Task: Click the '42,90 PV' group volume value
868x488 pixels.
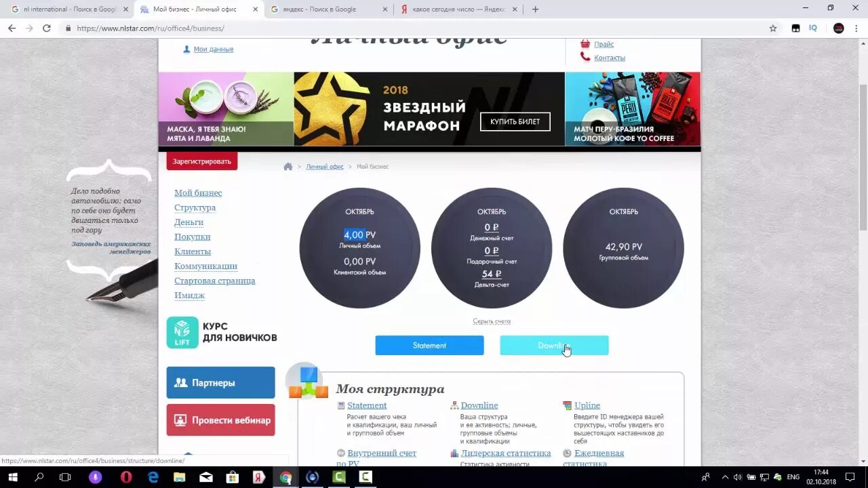Action: [x=624, y=247]
